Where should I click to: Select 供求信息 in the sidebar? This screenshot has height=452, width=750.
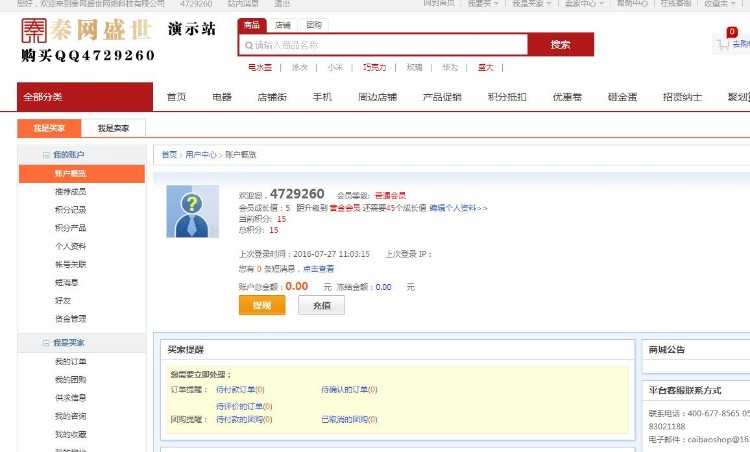click(70, 398)
